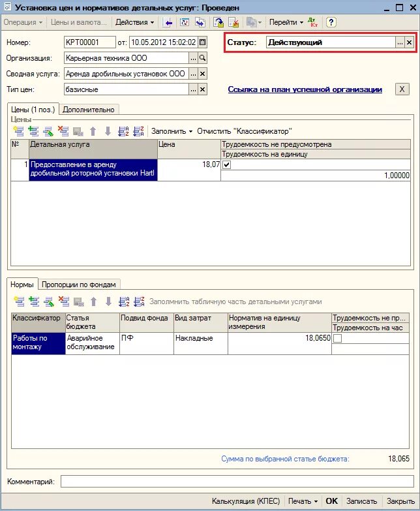This screenshot has height=511, width=420.
Task: Click the copy row icon in Нормы toolbar
Action: point(34,302)
